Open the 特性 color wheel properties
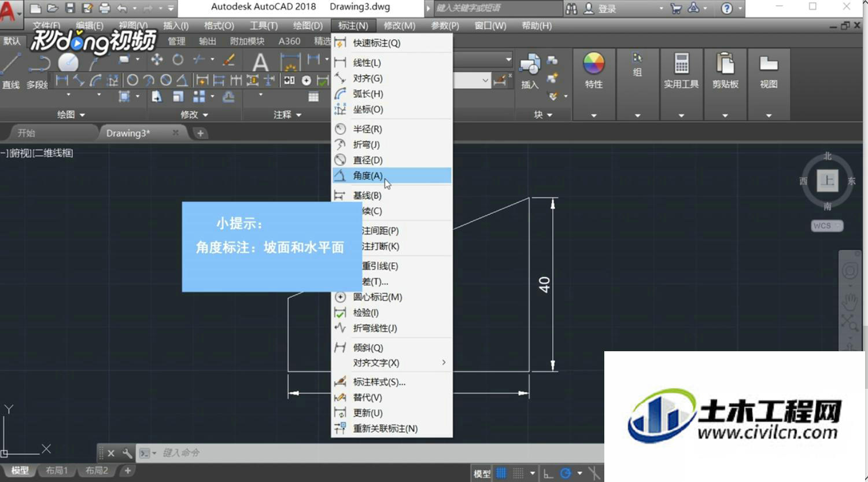This screenshot has height=482, width=868. coord(594,63)
